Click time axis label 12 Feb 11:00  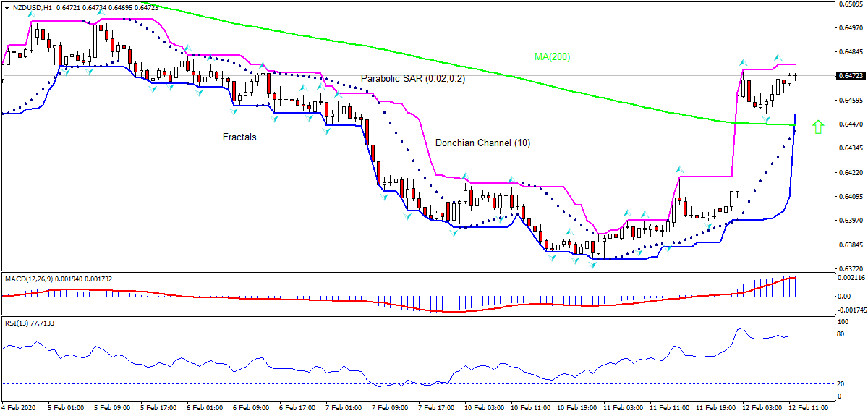tap(808, 408)
